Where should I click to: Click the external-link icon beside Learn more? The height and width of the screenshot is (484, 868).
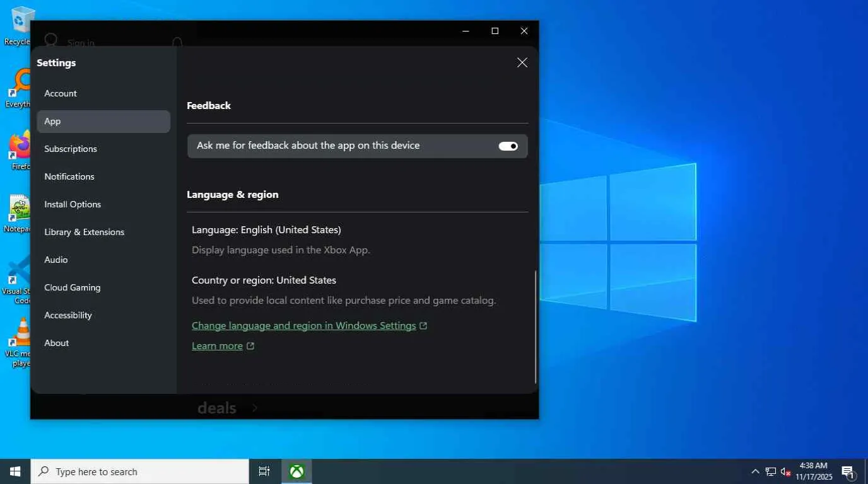click(x=250, y=346)
